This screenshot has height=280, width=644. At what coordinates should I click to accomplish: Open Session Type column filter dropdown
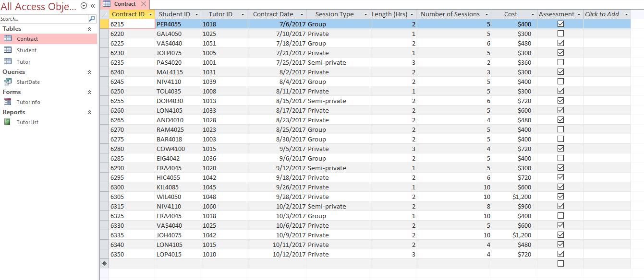coord(366,15)
